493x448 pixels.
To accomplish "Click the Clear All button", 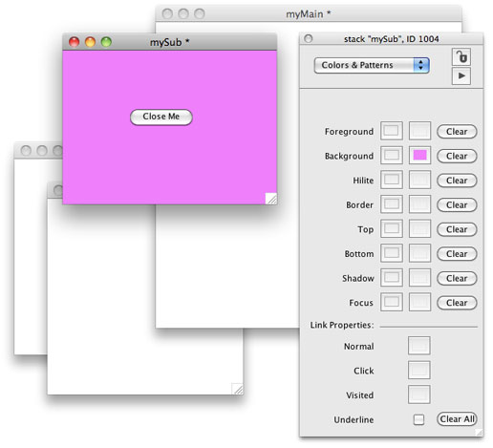I will click(x=457, y=419).
